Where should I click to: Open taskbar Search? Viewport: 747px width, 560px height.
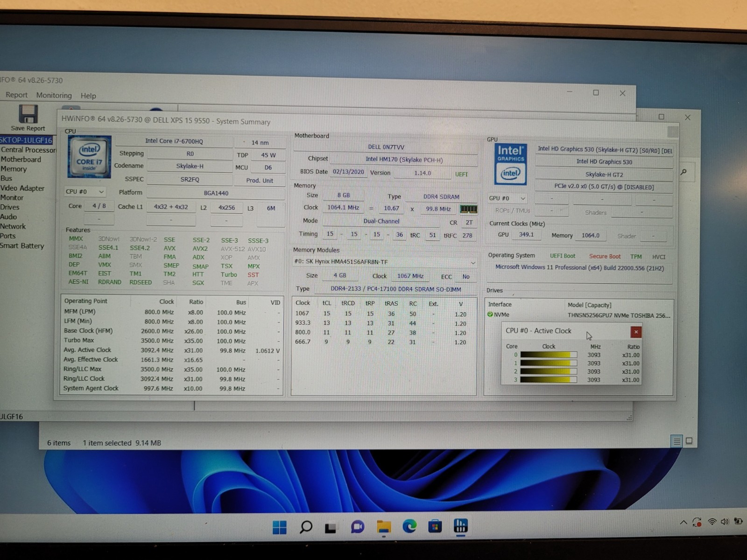click(x=306, y=527)
